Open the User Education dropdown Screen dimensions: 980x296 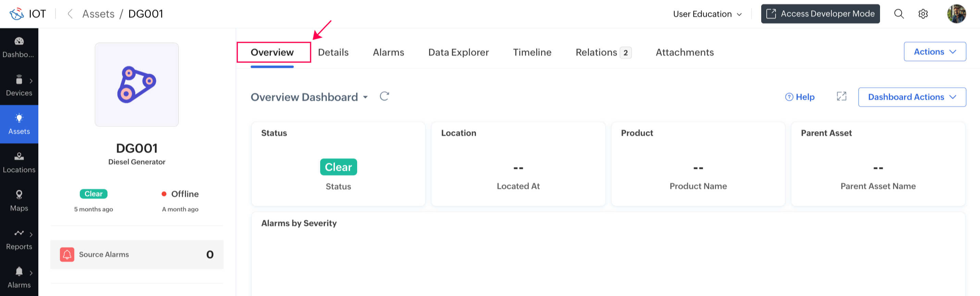[707, 14]
